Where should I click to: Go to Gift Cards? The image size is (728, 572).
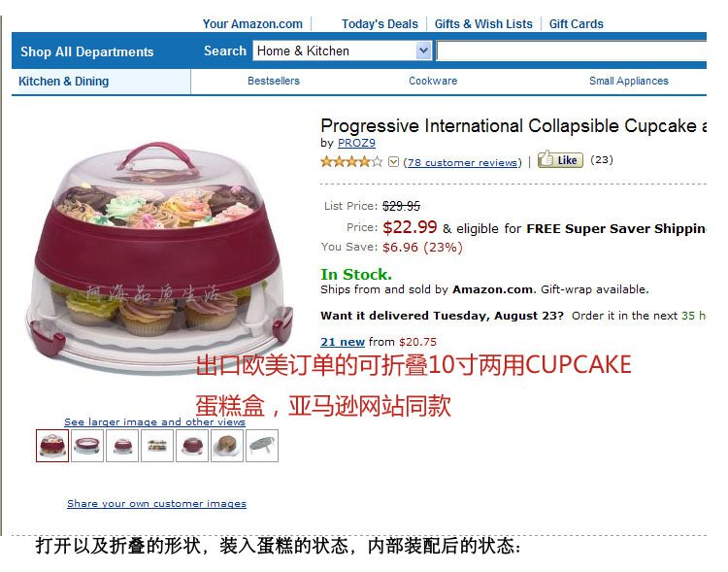(x=577, y=23)
